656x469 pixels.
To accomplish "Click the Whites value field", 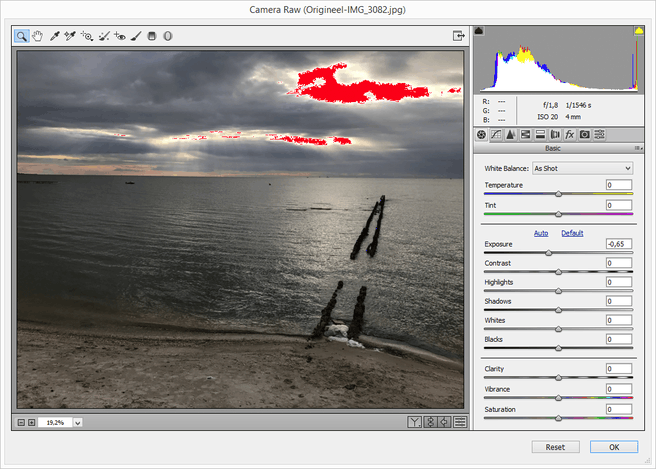I will click(619, 320).
